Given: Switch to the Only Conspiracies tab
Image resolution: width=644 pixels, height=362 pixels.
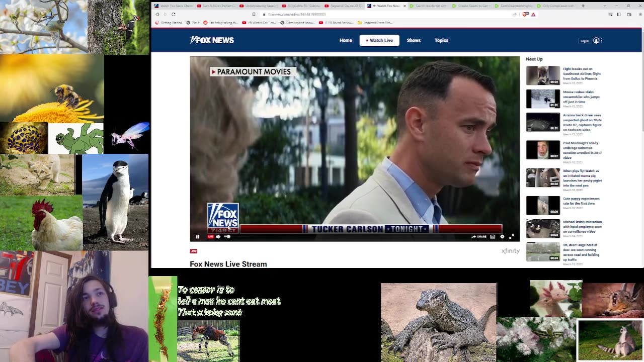Looking at the screenshot, I should (x=556, y=6).
